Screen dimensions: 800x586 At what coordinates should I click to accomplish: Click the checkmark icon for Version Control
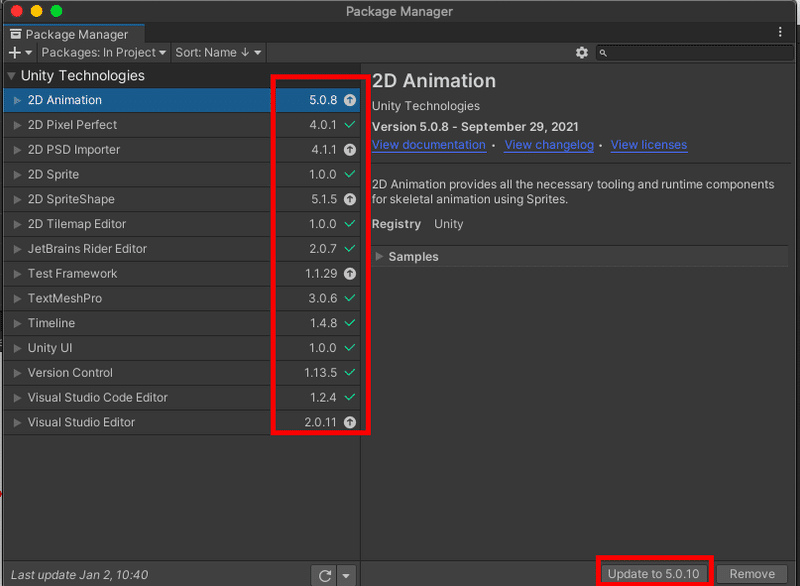pyautogui.click(x=349, y=372)
